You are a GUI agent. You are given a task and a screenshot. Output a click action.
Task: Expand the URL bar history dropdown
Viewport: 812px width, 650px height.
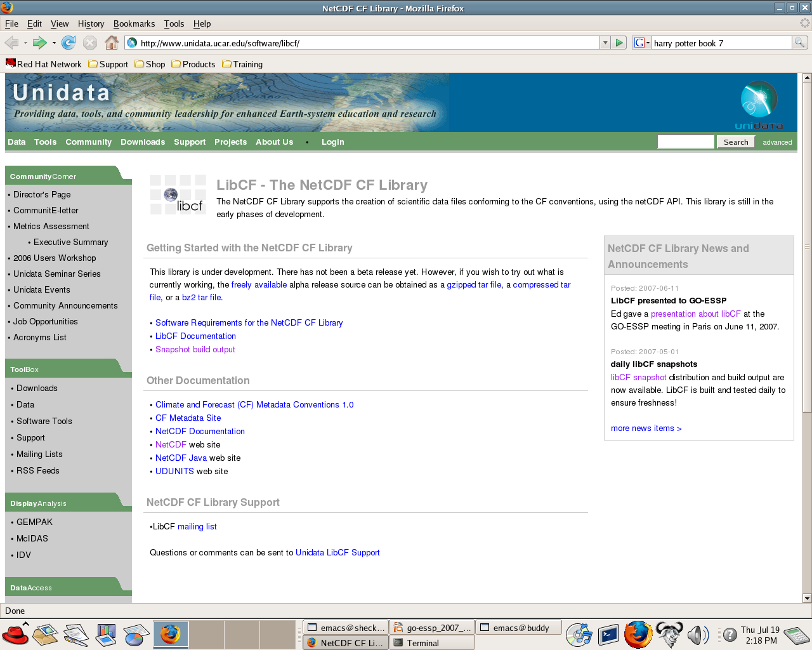605,43
